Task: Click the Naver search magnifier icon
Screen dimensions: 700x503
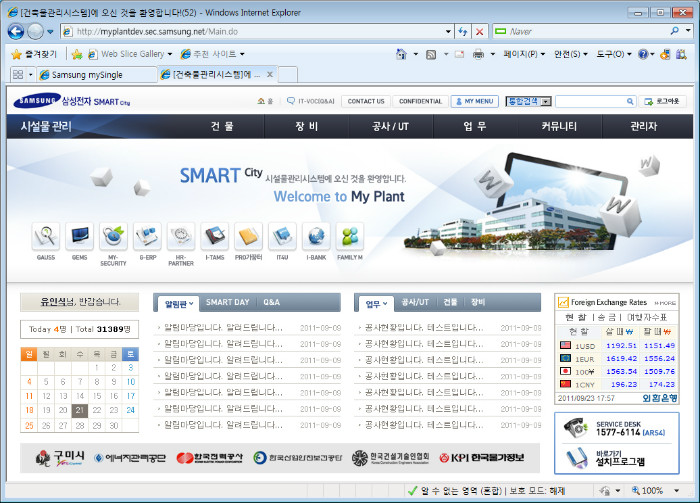Action: tap(675, 31)
